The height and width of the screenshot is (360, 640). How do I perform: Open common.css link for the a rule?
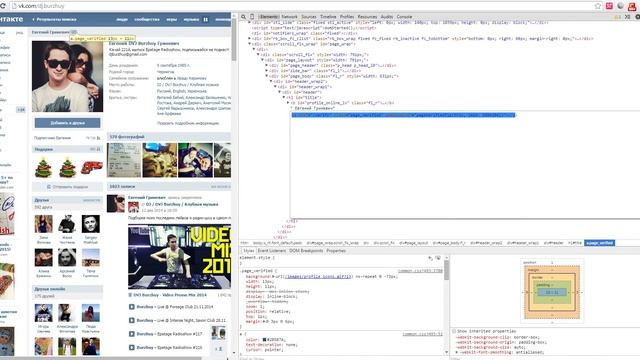(x=422, y=334)
